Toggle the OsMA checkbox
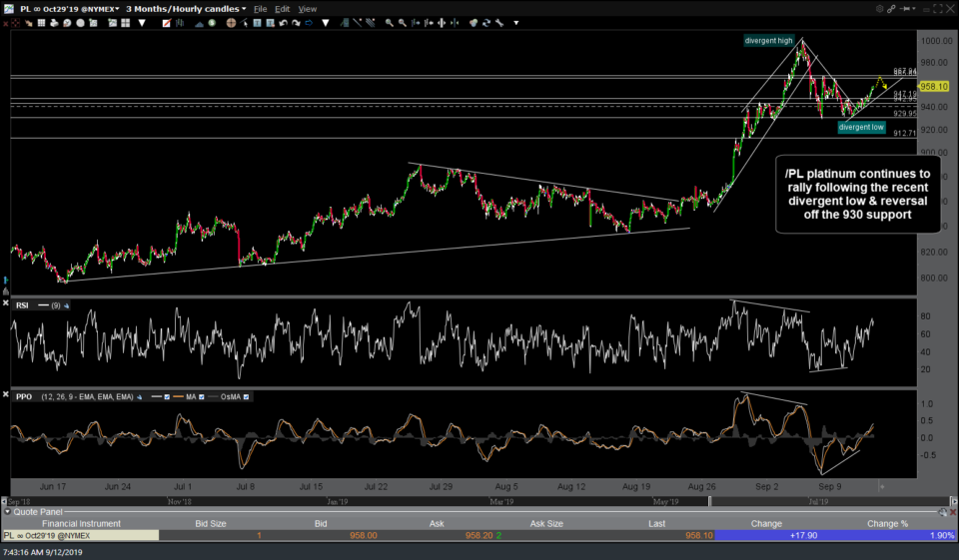This screenshot has width=959, height=560. [x=246, y=396]
